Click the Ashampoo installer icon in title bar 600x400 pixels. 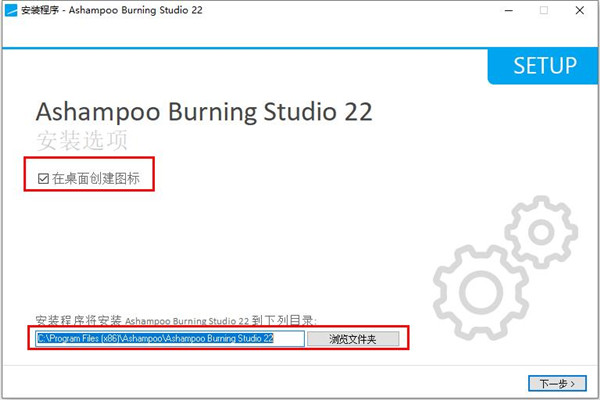pos(10,10)
